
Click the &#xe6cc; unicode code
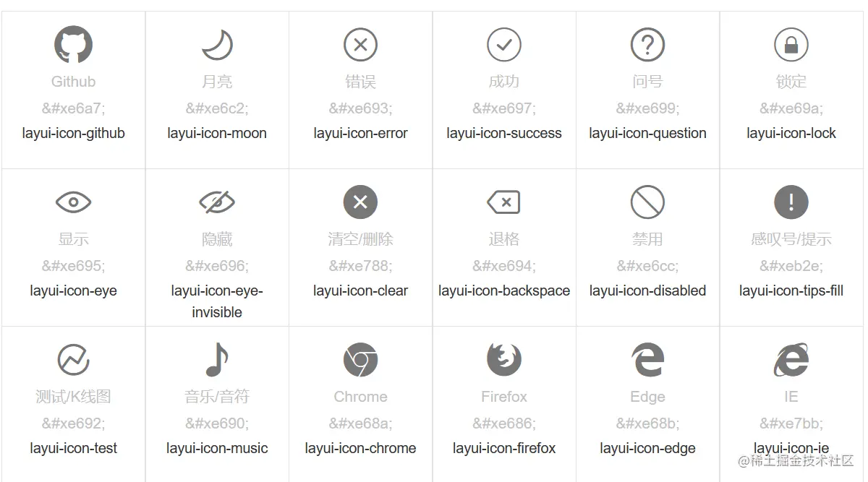coord(647,266)
